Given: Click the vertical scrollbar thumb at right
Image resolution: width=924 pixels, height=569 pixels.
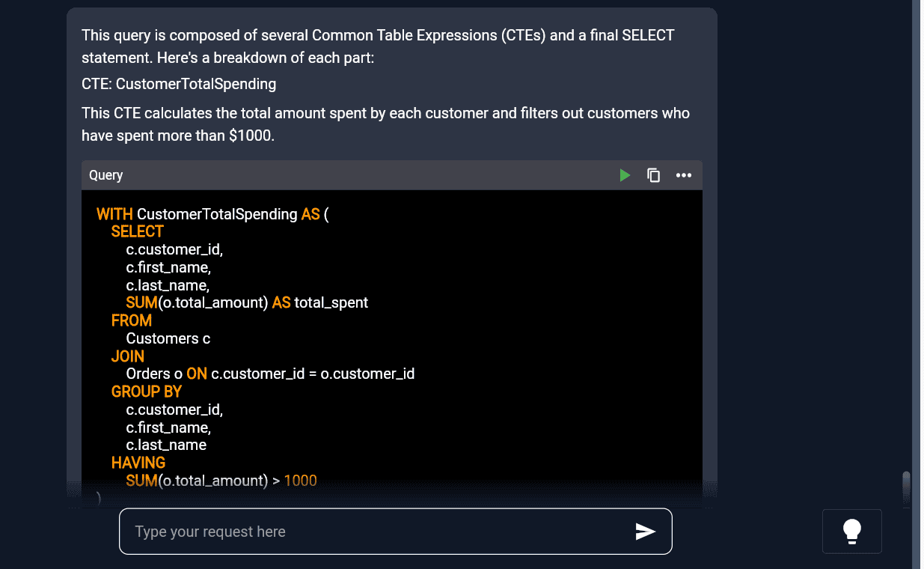Looking at the screenshot, I should coord(907,487).
